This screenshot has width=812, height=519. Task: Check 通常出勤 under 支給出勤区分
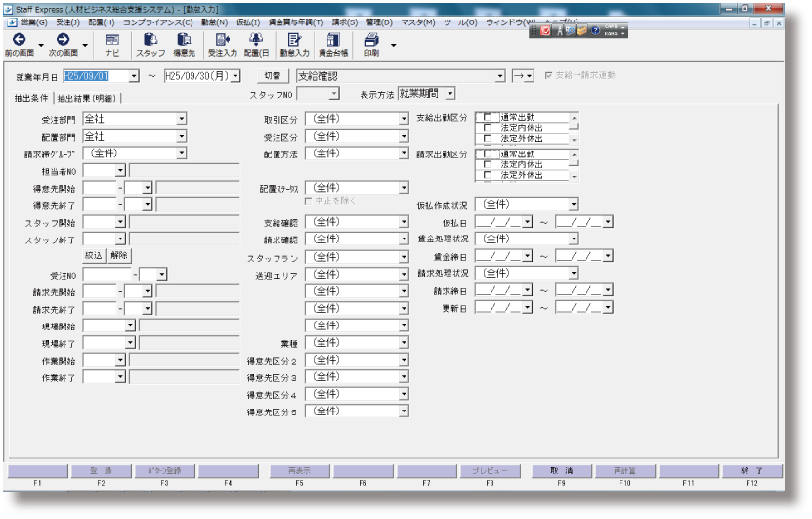pos(488,117)
